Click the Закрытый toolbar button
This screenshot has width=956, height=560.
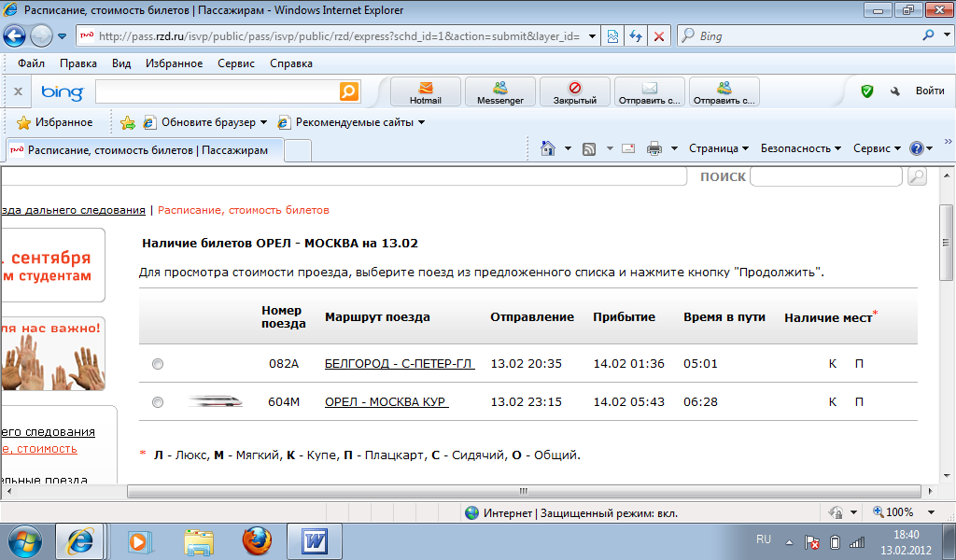pos(574,92)
